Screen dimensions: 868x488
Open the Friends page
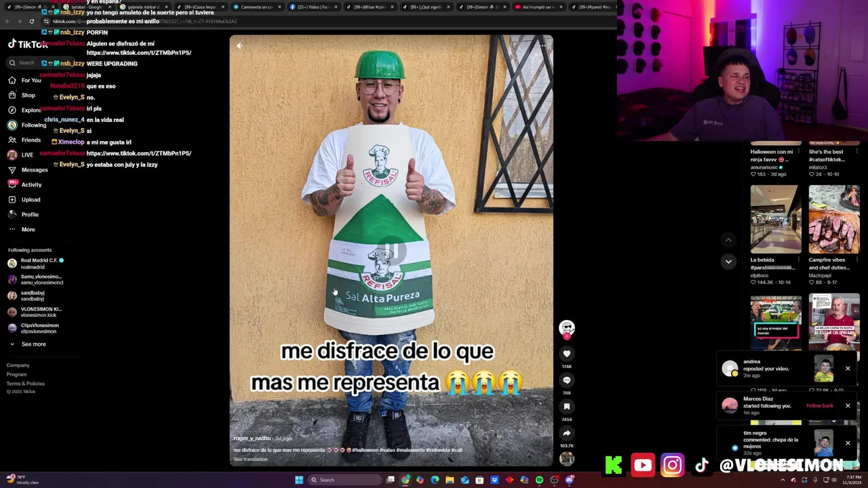[x=24, y=140]
